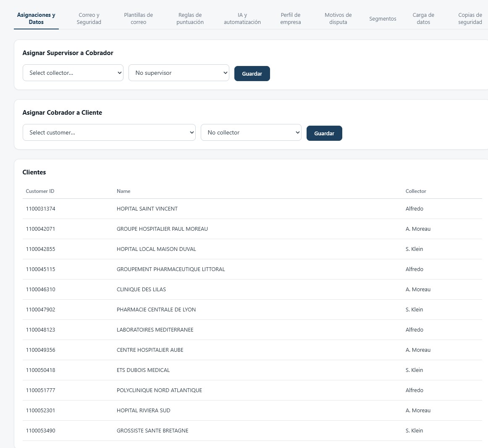Viewport: 488px width, 448px height.
Task: Select customer ID 1100048123
Action: click(x=40, y=329)
